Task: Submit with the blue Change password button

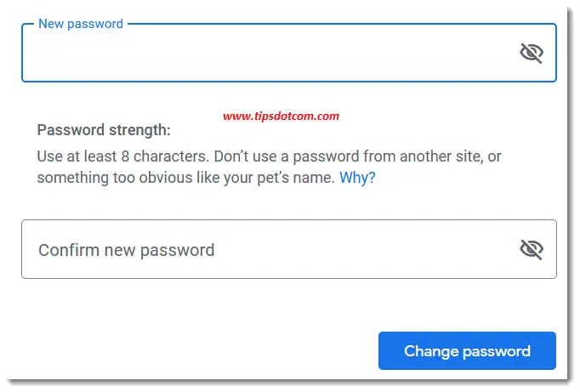Action: tap(467, 350)
